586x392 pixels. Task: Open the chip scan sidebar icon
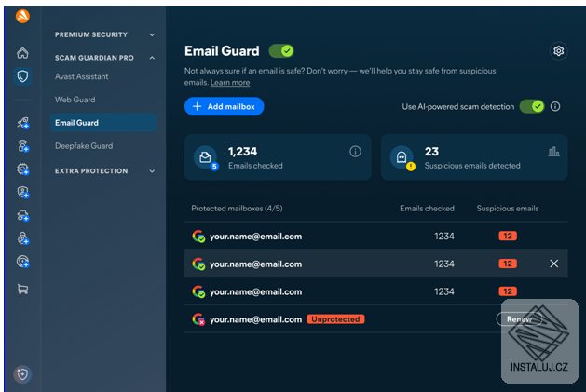tap(22, 169)
